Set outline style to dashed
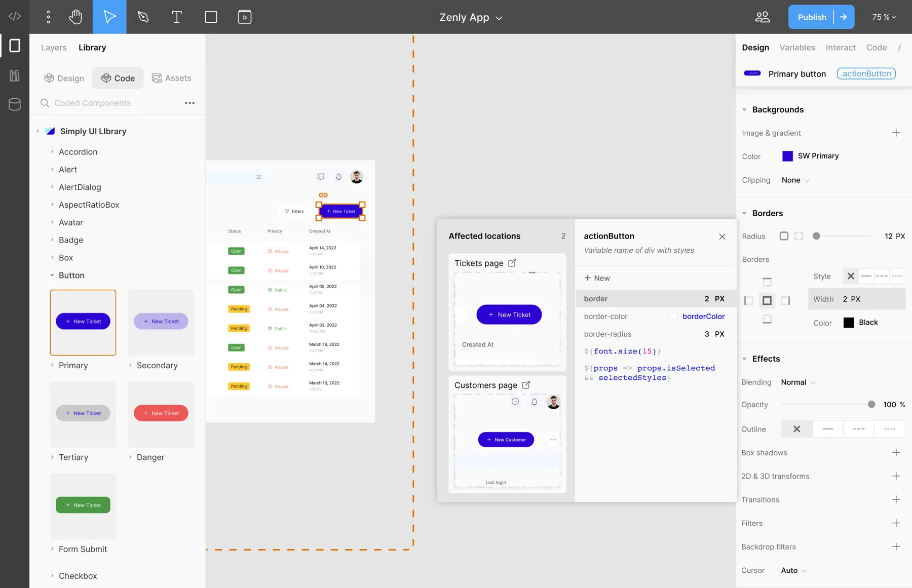 (x=858, y=429)
